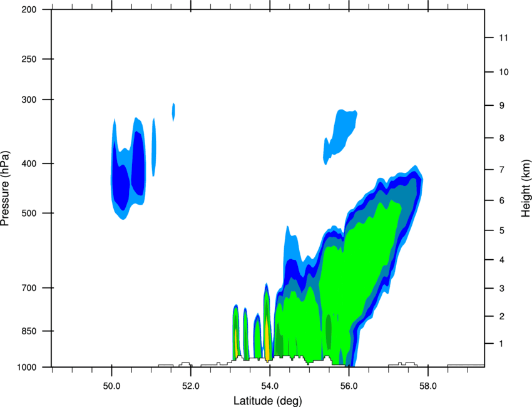The width and height of the screenshot is (532, 407).
Task: Click the 56.0 latitude tick label
Action: tap(349, 386)
